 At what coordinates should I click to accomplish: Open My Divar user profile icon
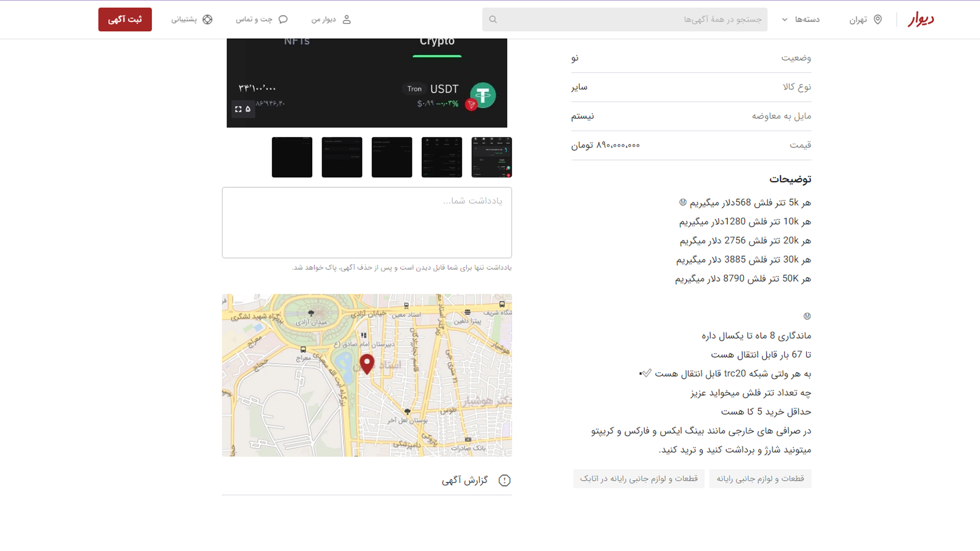click(347, 19)
